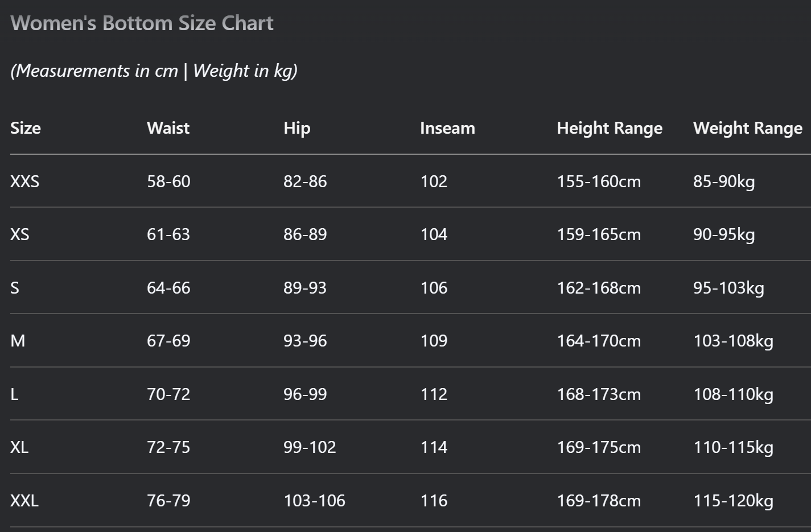Click the XXS size row label

coord(25,182)
